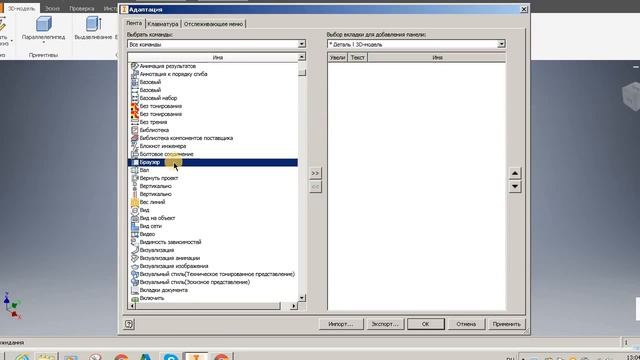Viewport: 640px width, 360px height.
Task: Open the 3D-модель ribbon tab
Action: click(22, 8)
